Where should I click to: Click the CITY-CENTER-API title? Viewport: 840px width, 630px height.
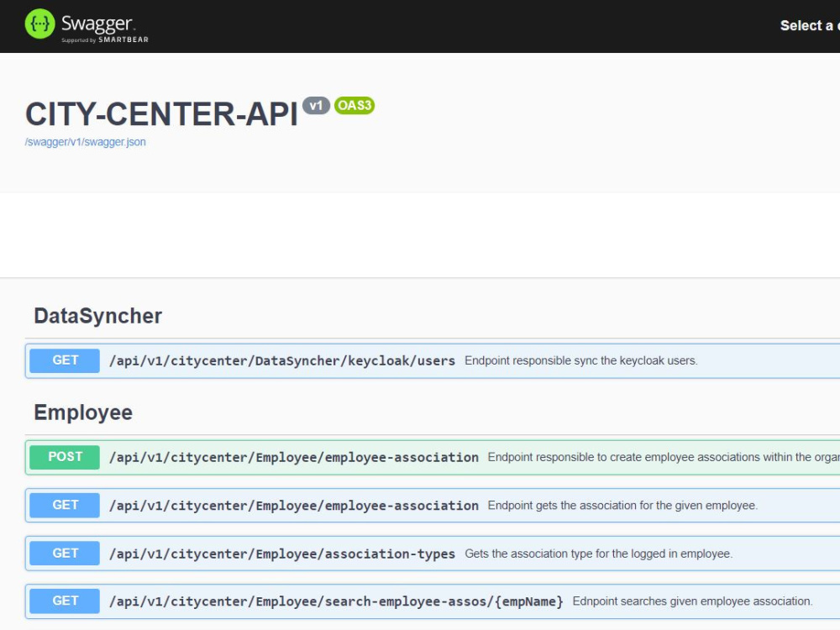coord(161,113)
